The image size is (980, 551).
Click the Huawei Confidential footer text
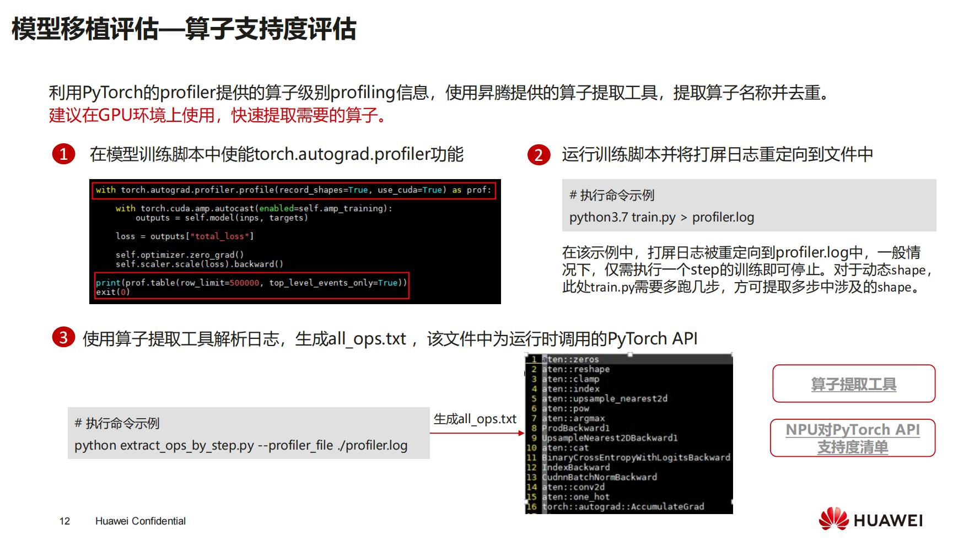point(141,521)
